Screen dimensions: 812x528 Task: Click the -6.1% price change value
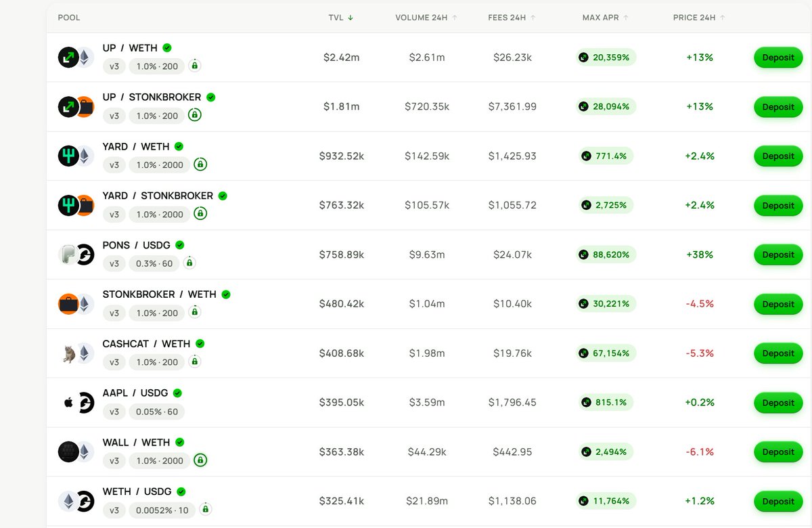point(700,452)
